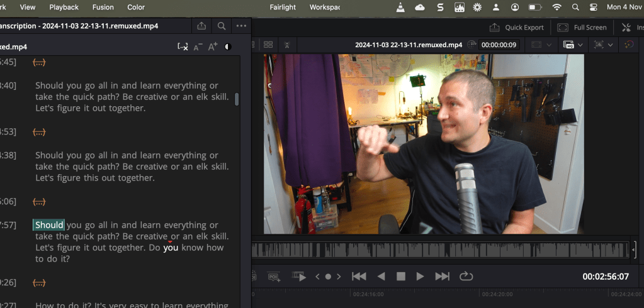644x308 pixels.
Task: Click the HQ proxy playback icon
Action: (x=568, y=45)
